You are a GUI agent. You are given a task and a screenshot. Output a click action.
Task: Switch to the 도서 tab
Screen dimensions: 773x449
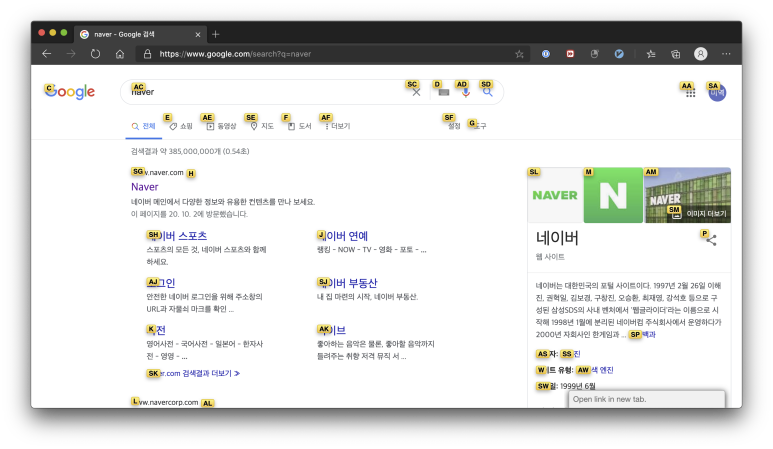click(300, 126)
